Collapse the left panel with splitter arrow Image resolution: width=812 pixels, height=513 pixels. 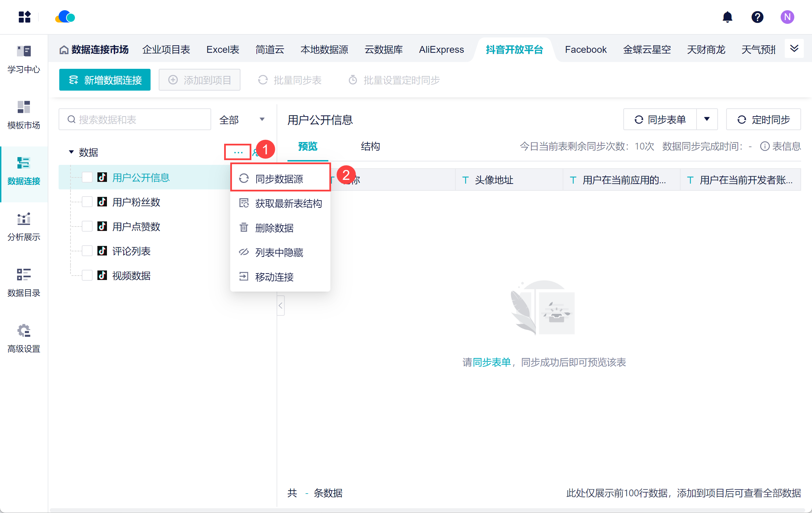281,306
